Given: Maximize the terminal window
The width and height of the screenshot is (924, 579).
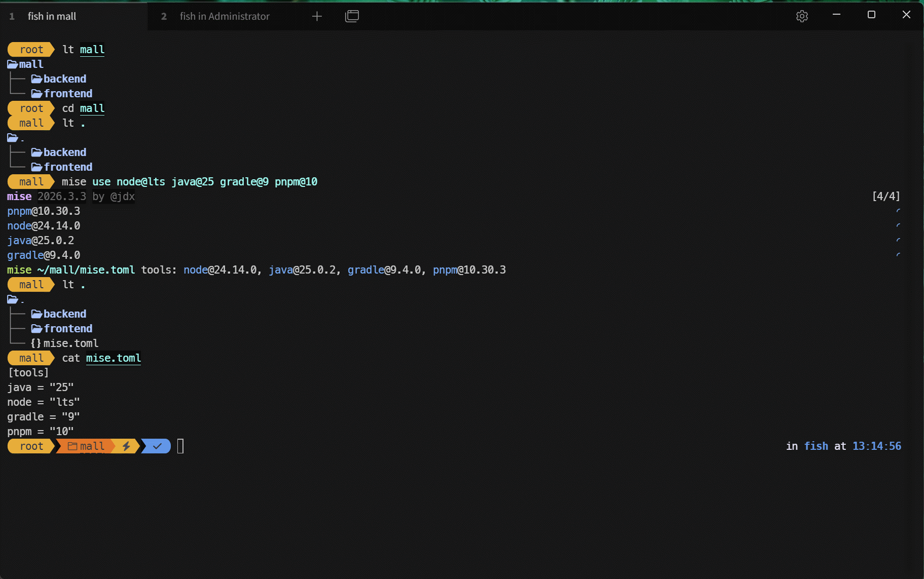Looking at the screenshot, I should pyautogui.click(x=871, y=15).
